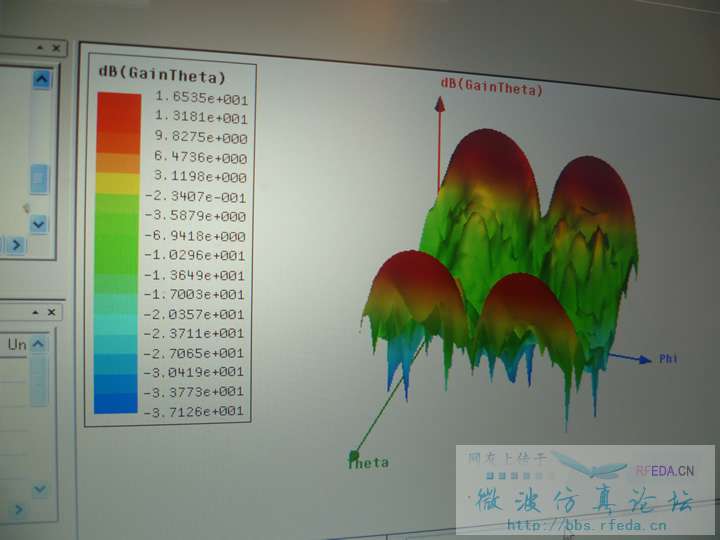This screenshot has height=540, width=720.
Task: Click legend value -3.0419e+001
Action: click(194, 372)
